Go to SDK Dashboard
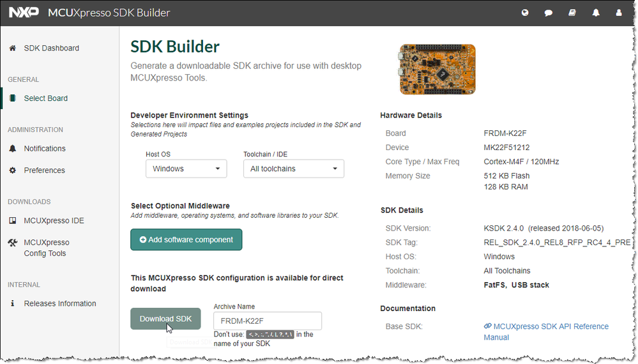This screenshot has width=638, height=364. pos(51,48)
